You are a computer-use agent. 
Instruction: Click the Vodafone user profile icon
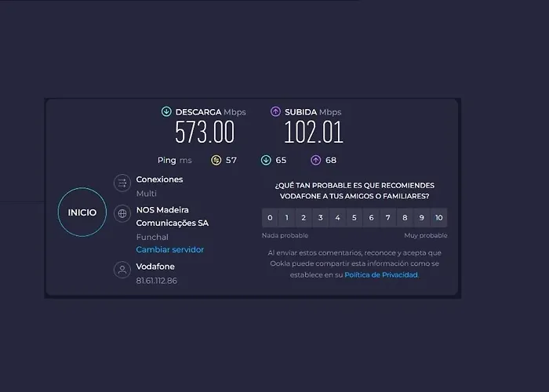click(122, 270)
